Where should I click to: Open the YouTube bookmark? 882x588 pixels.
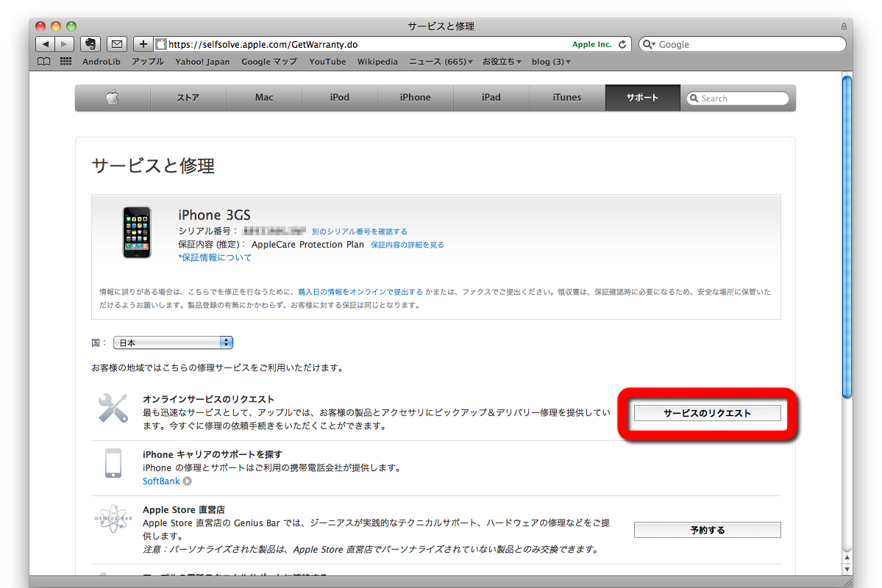(x=327, y=62)
